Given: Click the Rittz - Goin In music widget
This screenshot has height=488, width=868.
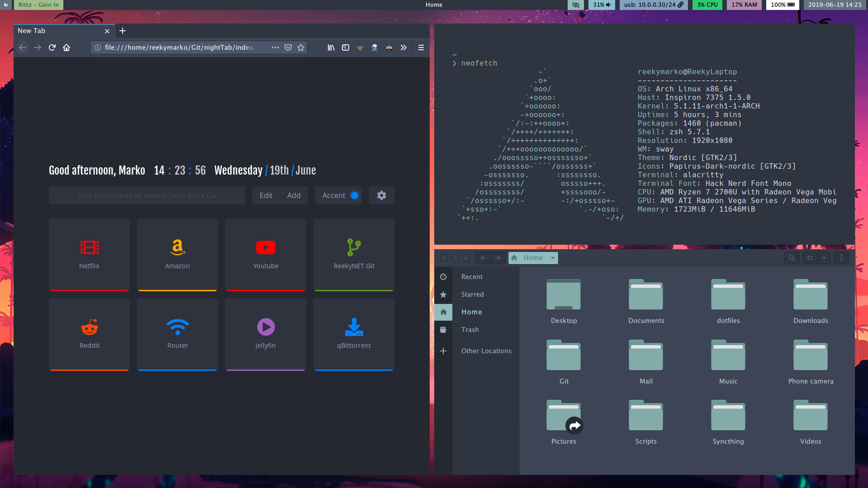Looking at the screenshot, I should (38, 5).
